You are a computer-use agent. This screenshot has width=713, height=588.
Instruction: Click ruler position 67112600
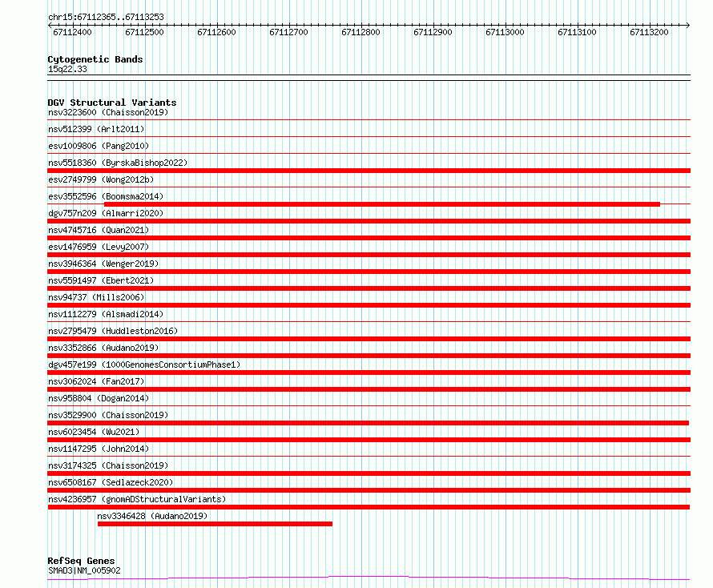click(x=216, y=32)
